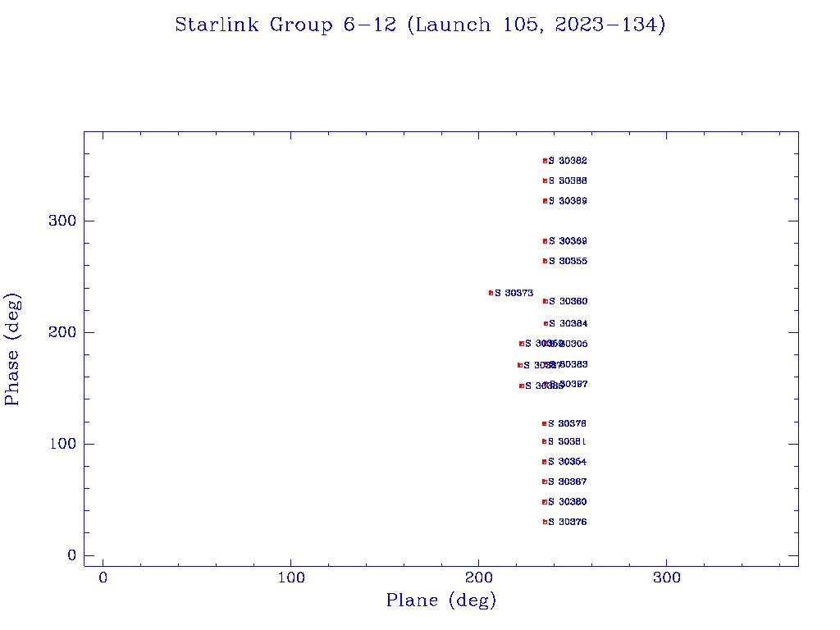Click the red marker for S 30355
Viewport: 840px width, 630px height.
(x=545, y=261)
